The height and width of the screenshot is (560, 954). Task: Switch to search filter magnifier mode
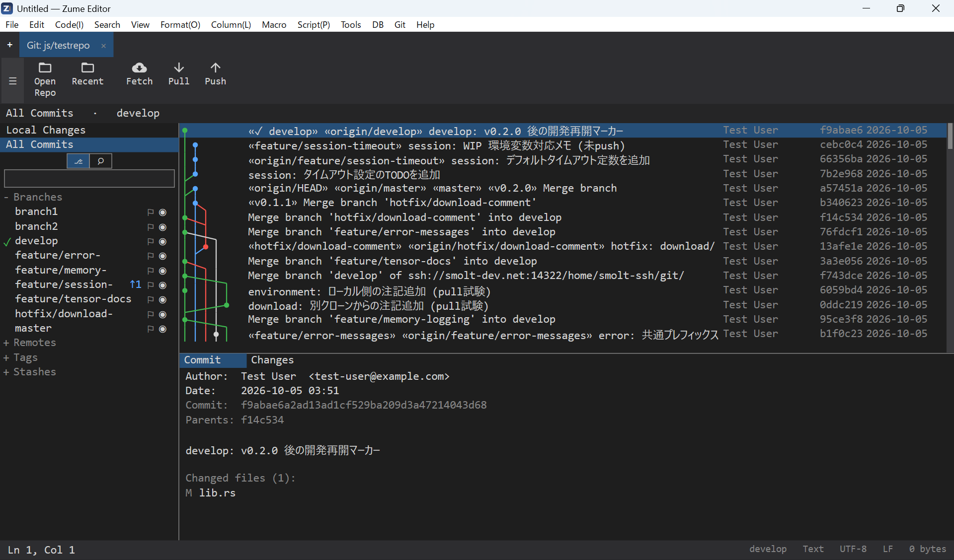coord(101,161)
